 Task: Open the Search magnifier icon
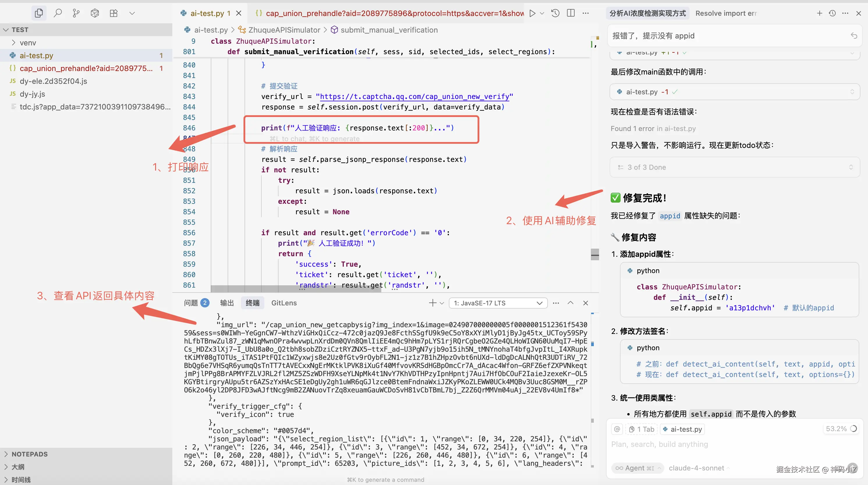[x=58, y=13]
